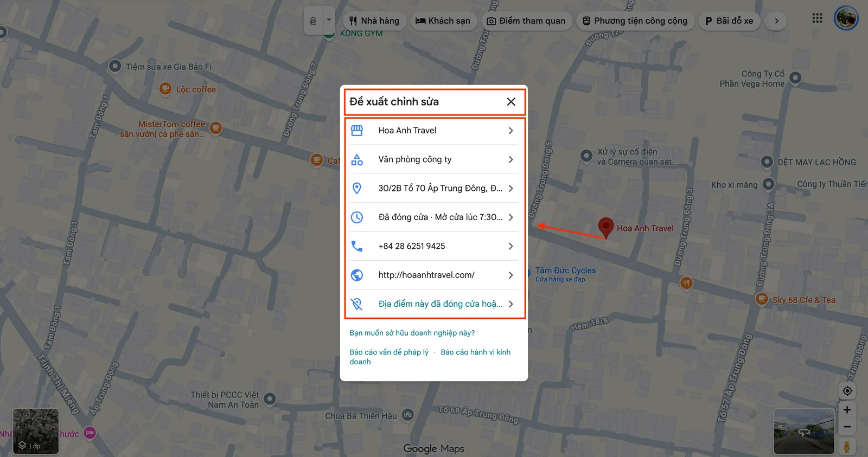
Task: Click the Chùa Bà Thiên Hậu temple marker
Action: tap(408, 415)
